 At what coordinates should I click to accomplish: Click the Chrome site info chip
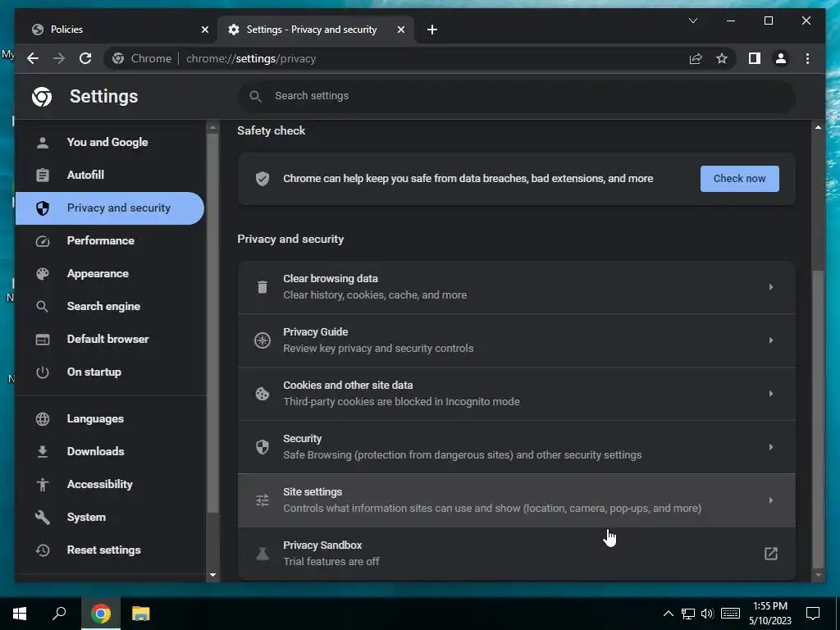point(142,58)
